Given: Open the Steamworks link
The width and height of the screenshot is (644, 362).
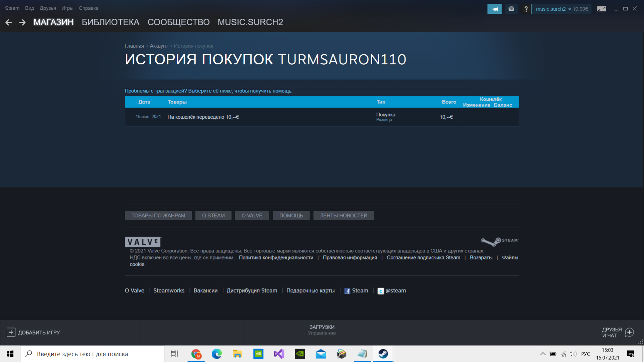Looking at the screenshot, I should pos(169,291).
